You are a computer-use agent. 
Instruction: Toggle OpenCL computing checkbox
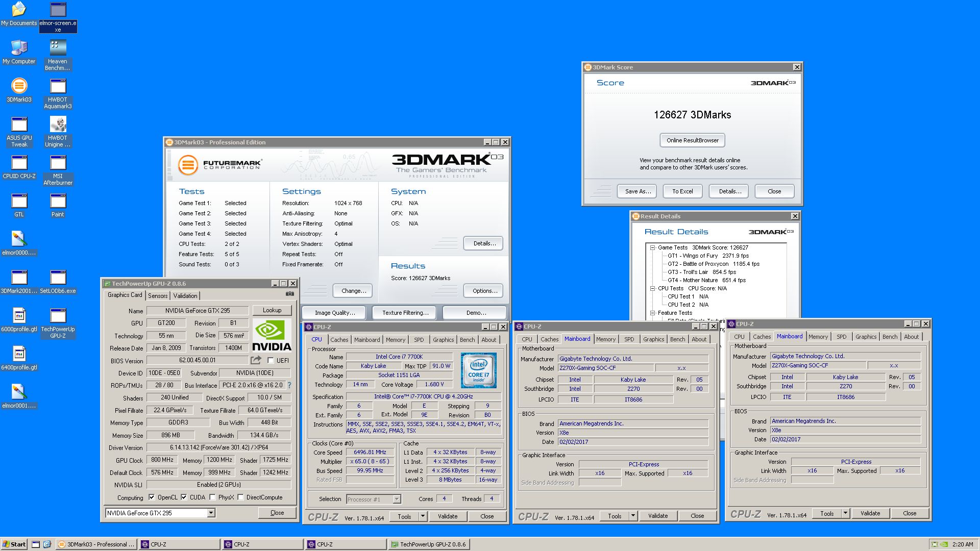coord(151,497)
